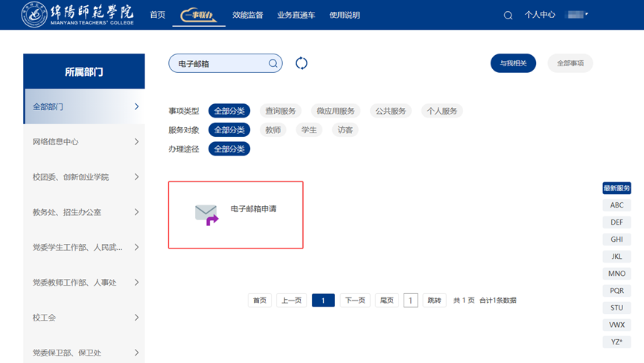Go to the 效能监督 menu
Image resolution: width=644 pixels, height=363 pixels.
(248, 15)
